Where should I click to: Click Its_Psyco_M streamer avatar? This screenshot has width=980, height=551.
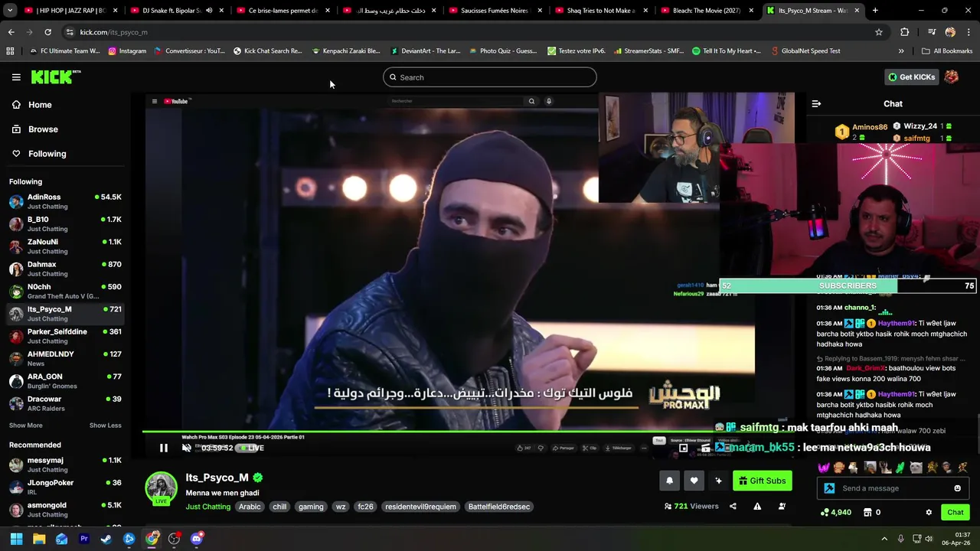pos(162,488)
